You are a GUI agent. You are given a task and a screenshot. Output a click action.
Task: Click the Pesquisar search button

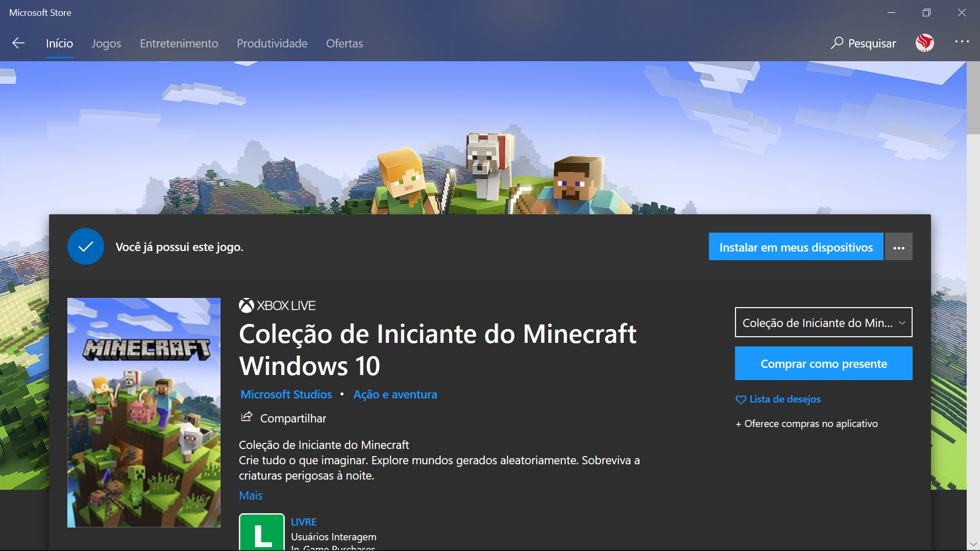(863, 43)
